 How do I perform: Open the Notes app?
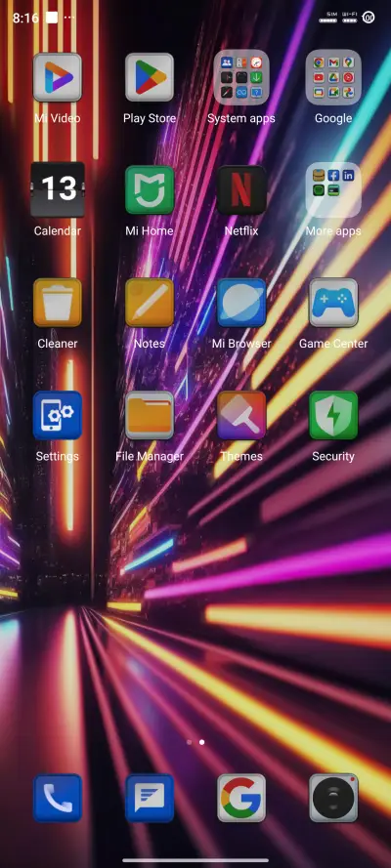(x=149, y=303)
